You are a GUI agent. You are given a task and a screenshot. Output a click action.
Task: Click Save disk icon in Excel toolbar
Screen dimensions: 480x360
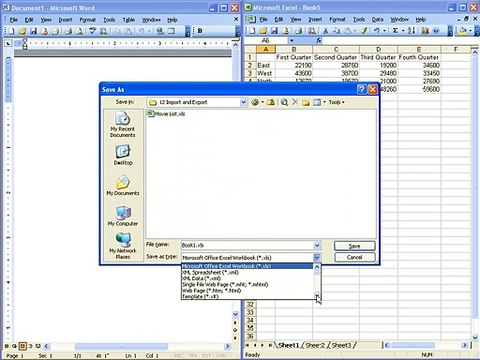pos(274,31)
